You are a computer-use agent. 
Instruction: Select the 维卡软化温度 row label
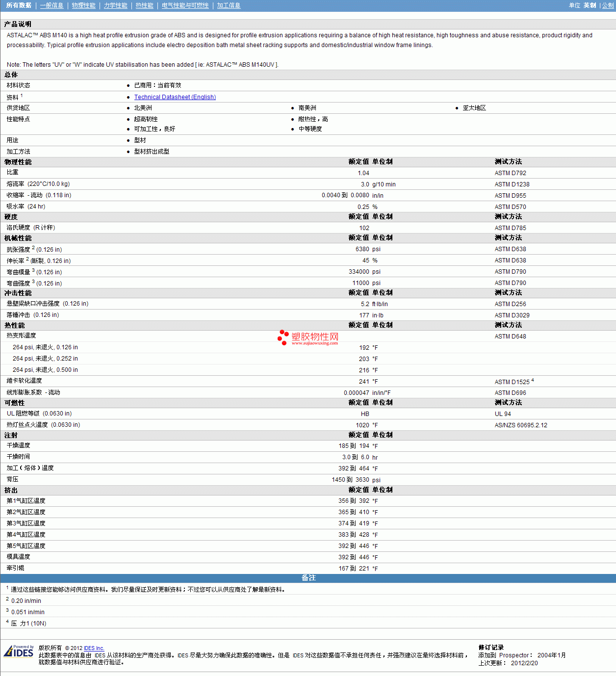pyautogui.click(x=25, y=381)
